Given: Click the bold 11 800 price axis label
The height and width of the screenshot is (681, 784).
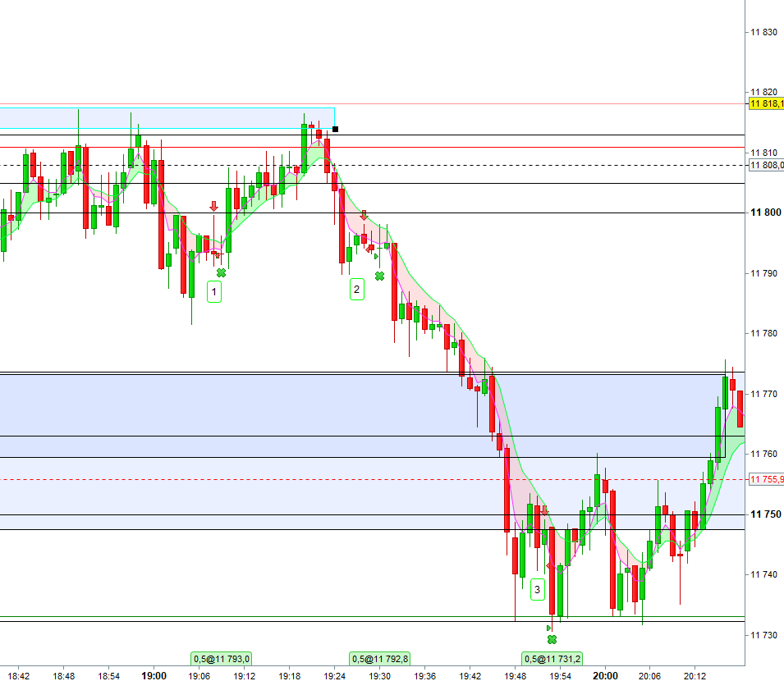Looking at the screenshot, I should 765,213.
